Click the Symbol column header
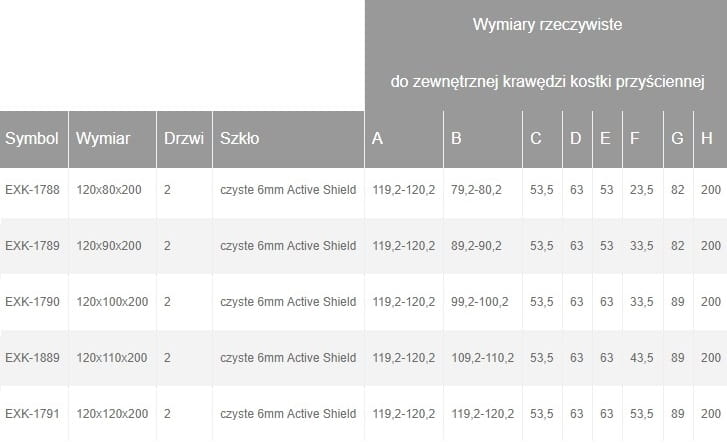This screenshot has width=727, height=443. point(32,139)
